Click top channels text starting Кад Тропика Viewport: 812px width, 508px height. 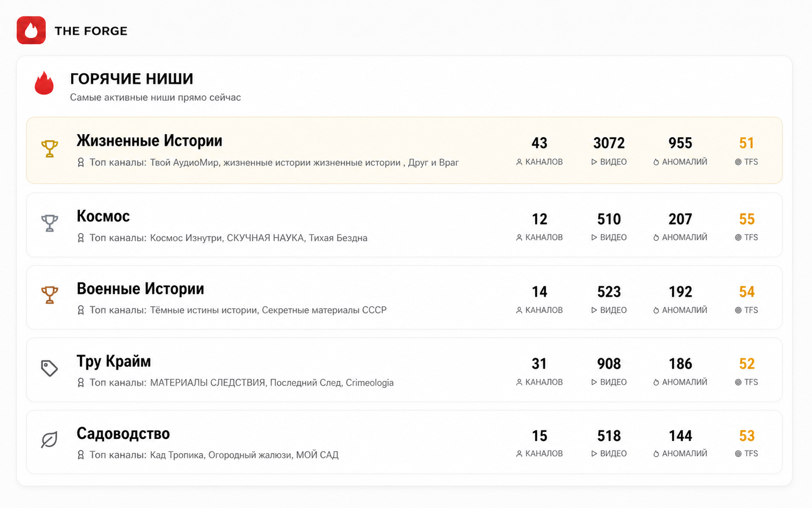[244, 455]
